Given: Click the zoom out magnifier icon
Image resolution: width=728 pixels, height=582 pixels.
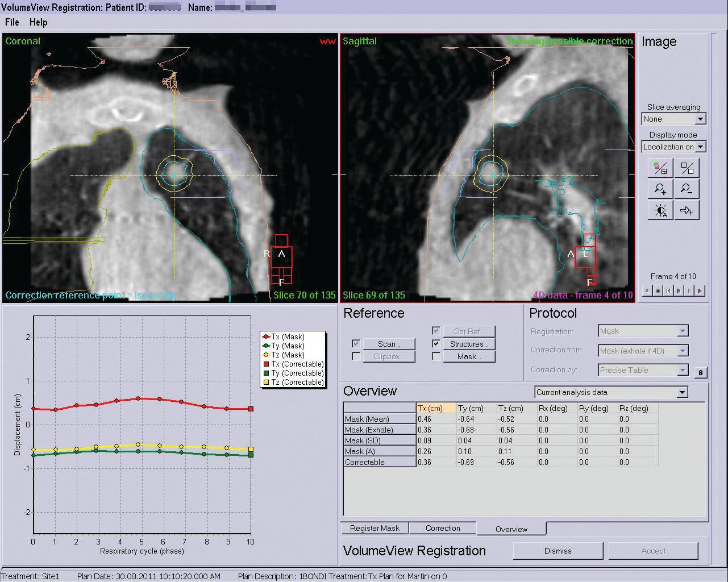Looking at the screenshot, I should [x=687, y=189].
